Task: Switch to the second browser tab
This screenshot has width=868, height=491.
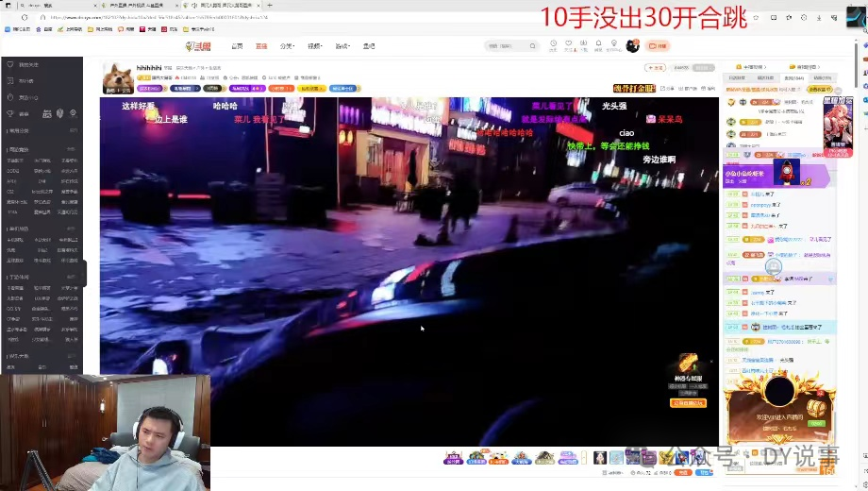Action: [142, 5]
